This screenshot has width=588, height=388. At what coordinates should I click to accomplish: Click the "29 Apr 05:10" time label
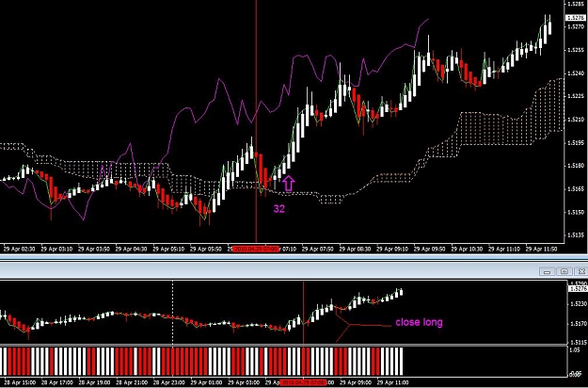click(168, 249)
